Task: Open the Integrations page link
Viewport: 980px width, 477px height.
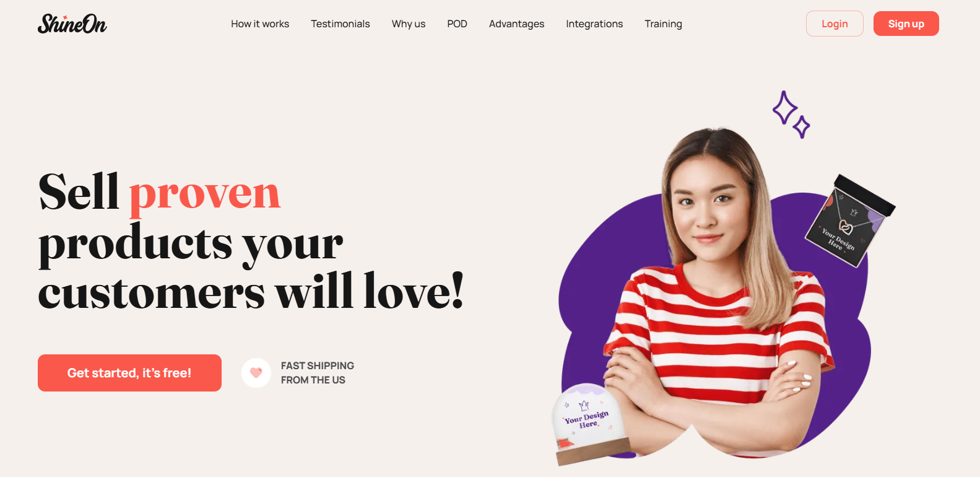Action: 594,24
